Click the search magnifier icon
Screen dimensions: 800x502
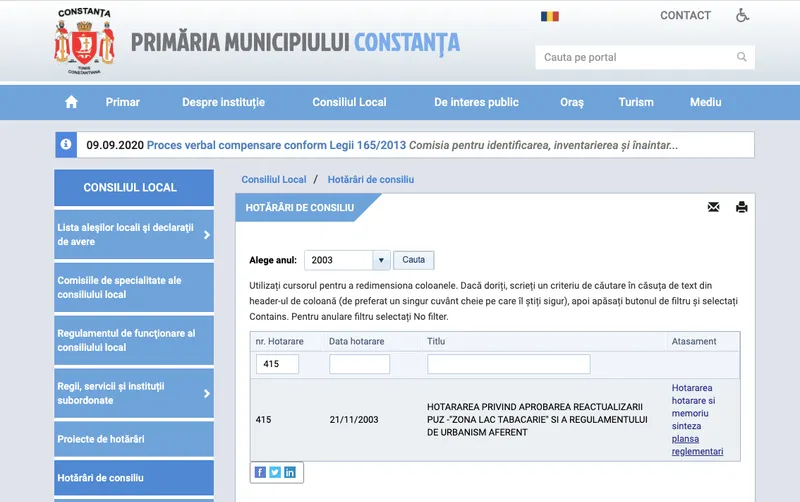[x=742, y=57]
